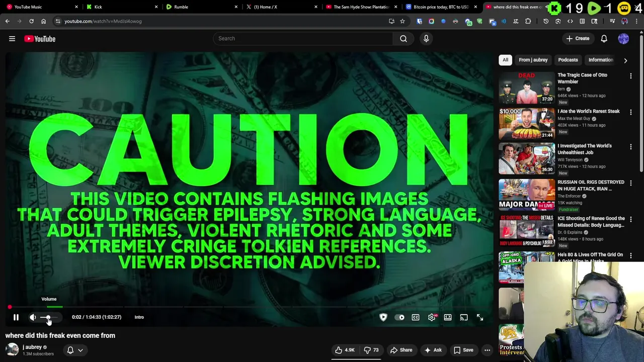Open the player settings gear
This screenshot has height=362, width=644.
click(432, 317)
